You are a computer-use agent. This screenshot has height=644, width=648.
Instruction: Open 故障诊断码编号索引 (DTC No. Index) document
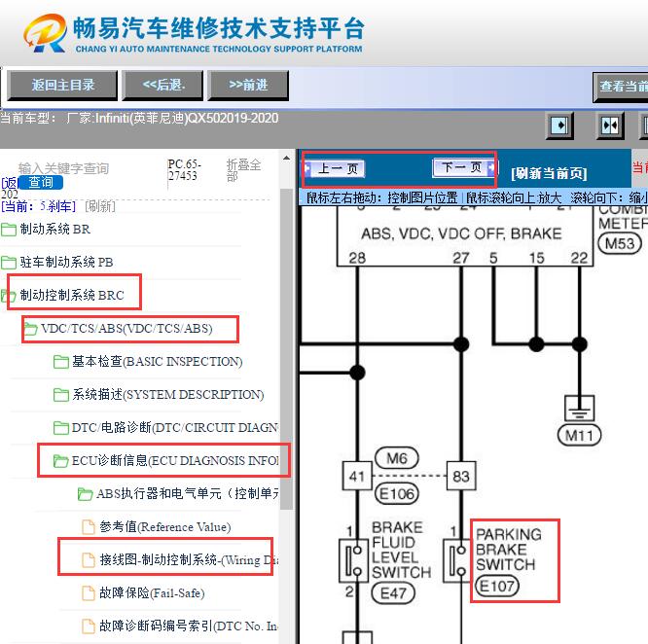coord(189,626)
